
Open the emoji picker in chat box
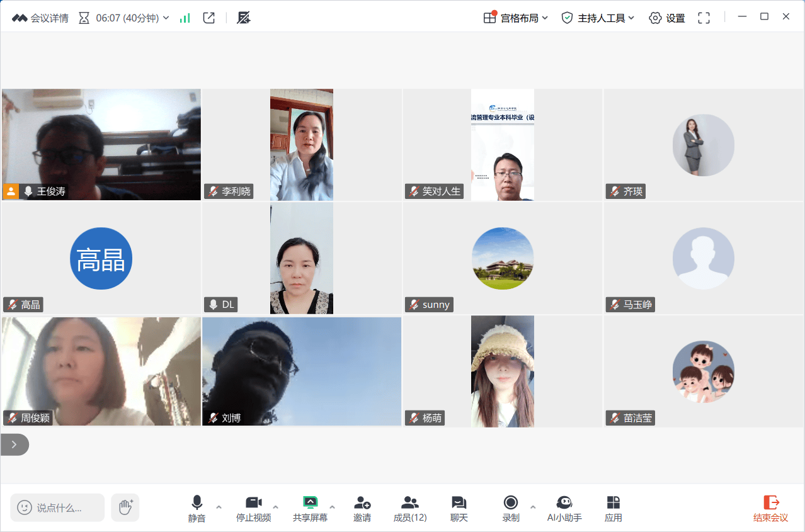pos(25,507)
